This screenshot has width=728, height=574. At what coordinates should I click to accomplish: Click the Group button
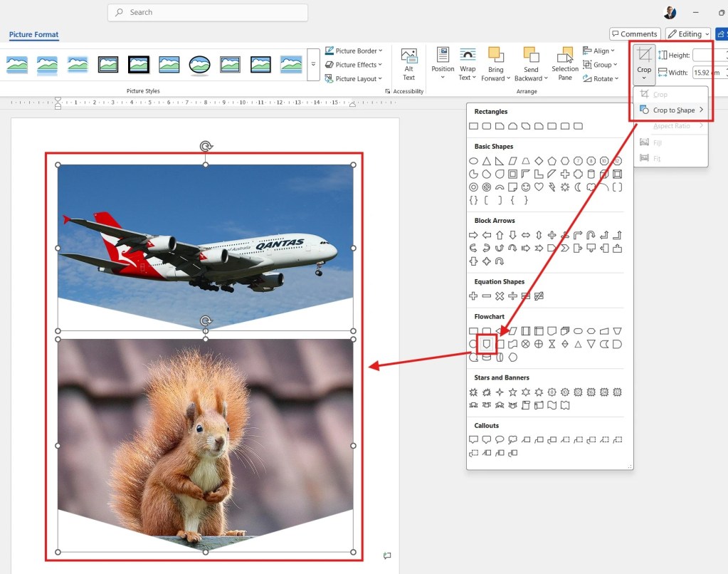pos(600,64)
